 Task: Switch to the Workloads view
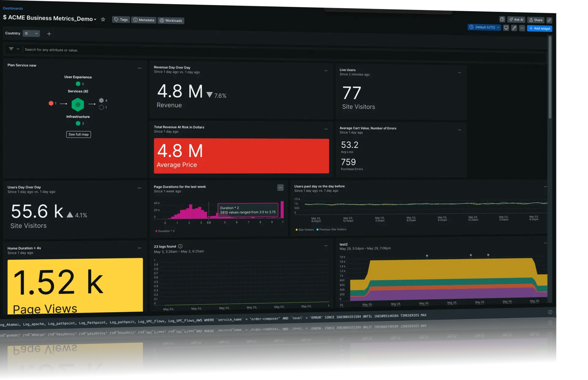[x=171, y=21]
